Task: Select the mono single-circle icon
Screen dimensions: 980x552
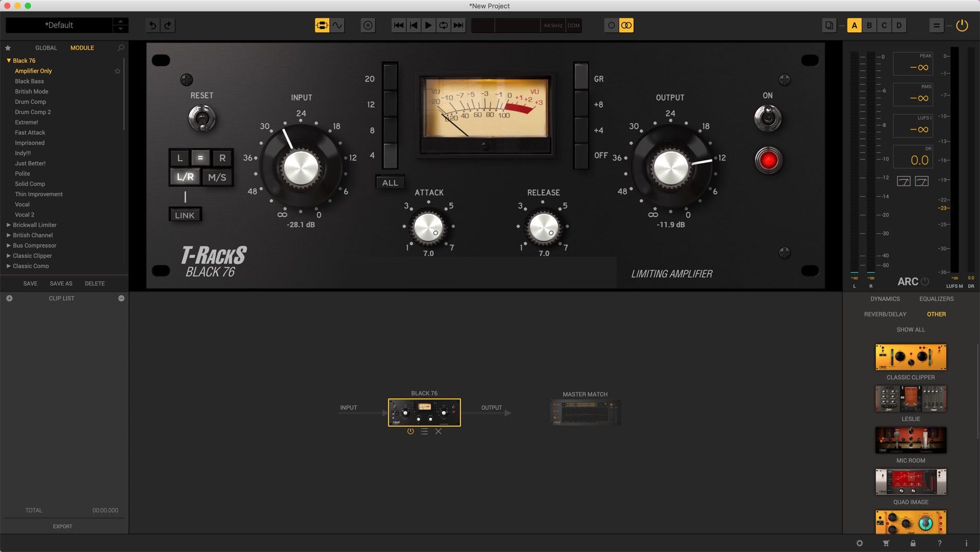Action: tap(611, 25)
